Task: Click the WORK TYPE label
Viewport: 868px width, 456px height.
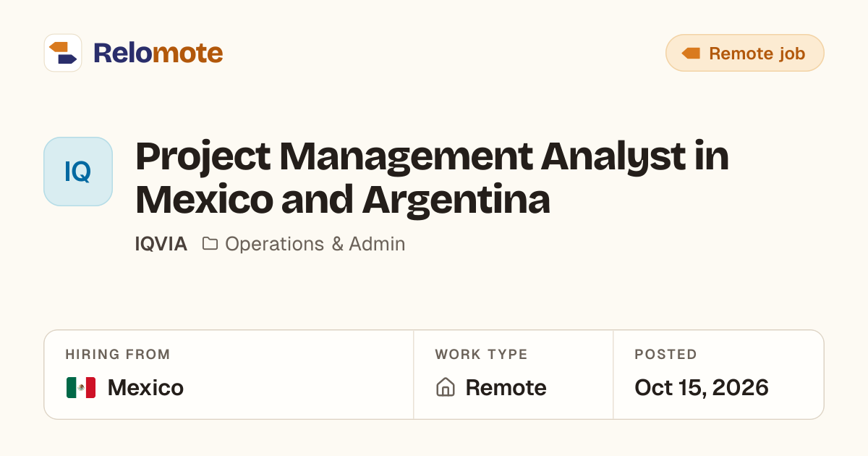Action: (x=481, y=355)
